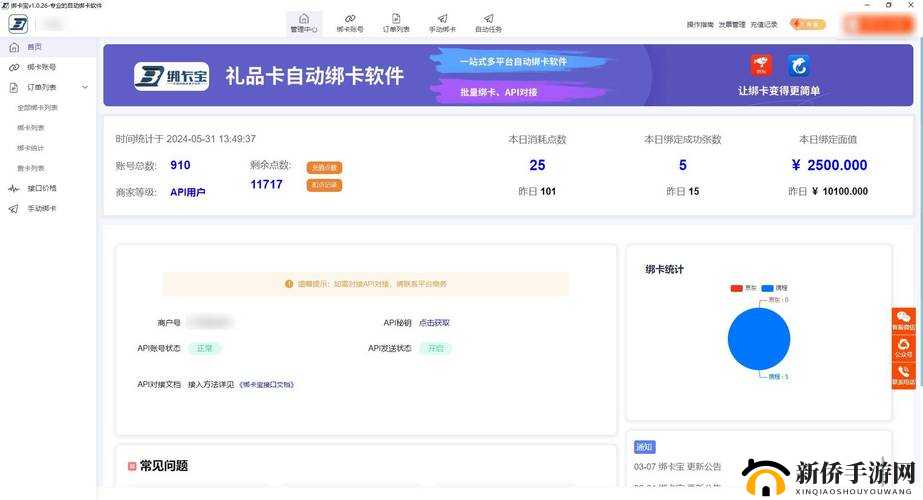Click the red JD platform icon on banner
Image resolution: width=923 pixels, height=500 pixels.
point(761,65)
